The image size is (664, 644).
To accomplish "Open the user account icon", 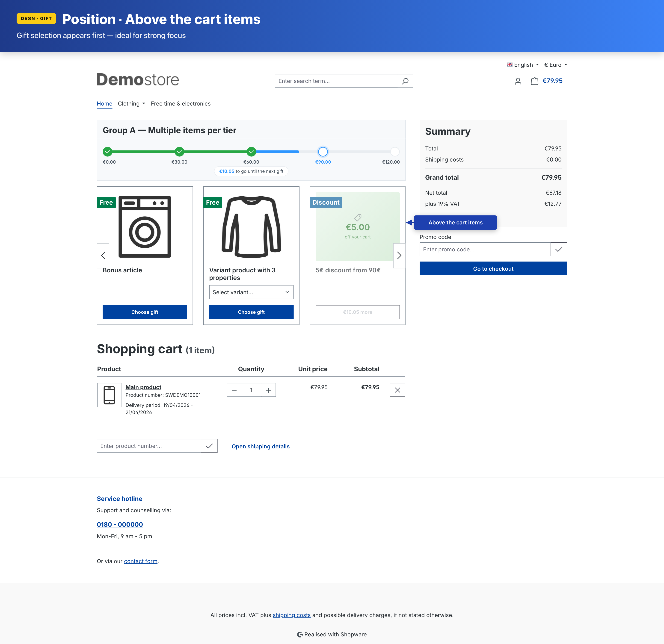I will pyautogui.click(x=518, y=81).
